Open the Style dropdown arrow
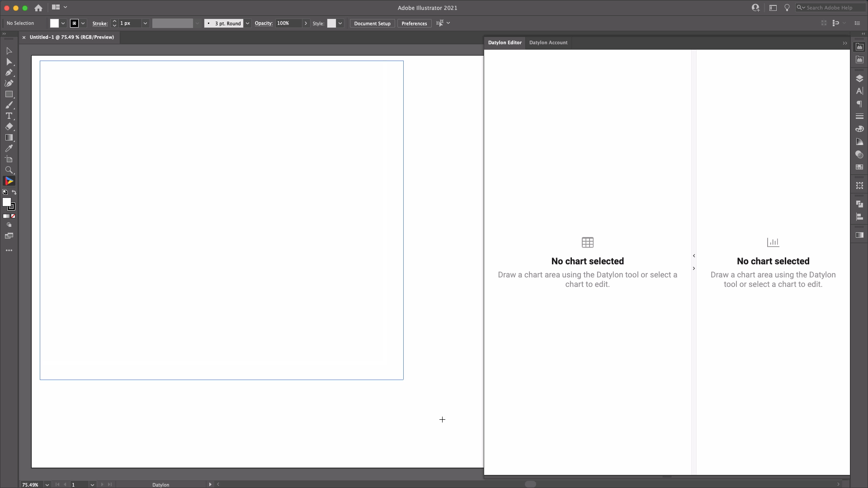The width and height of the screenshot is (868, 488). pyautogui.click(x=340, y=23)
